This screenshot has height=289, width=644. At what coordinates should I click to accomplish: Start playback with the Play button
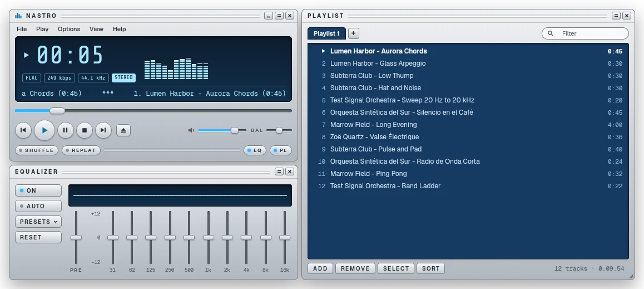[x=44, y=130]
